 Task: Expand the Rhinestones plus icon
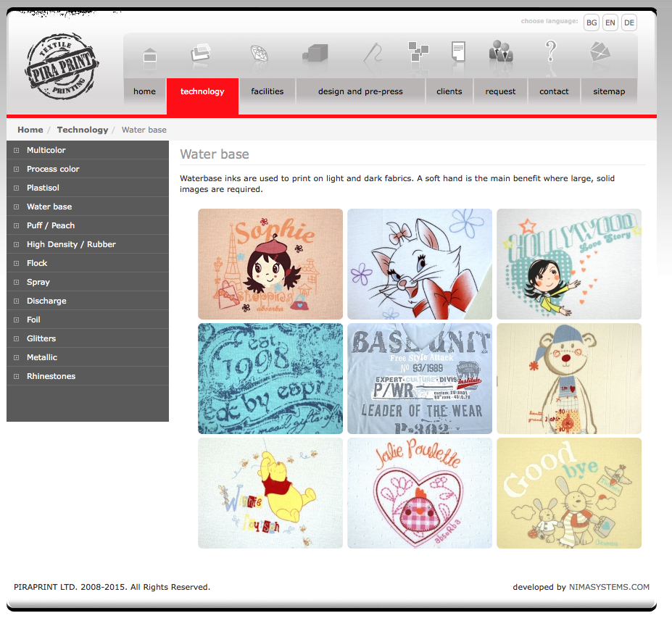[x=17, y=376]
